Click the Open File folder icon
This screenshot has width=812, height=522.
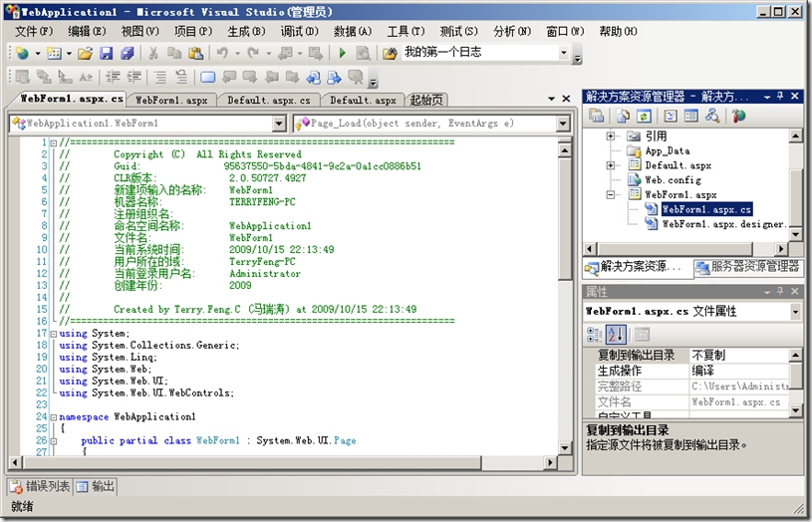click(86, 53)
